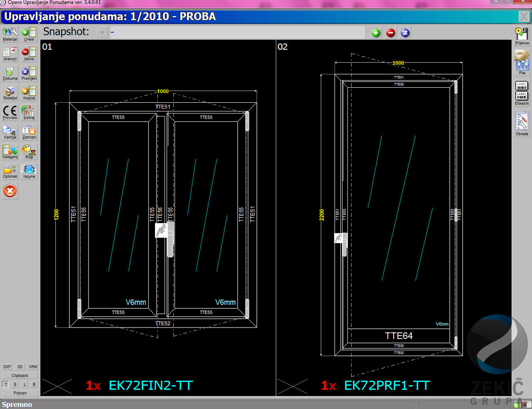Open the Obrade tools icon
The height and width of the screenshot is (409, 532).
pyautogui.click(x=522, y=123)
